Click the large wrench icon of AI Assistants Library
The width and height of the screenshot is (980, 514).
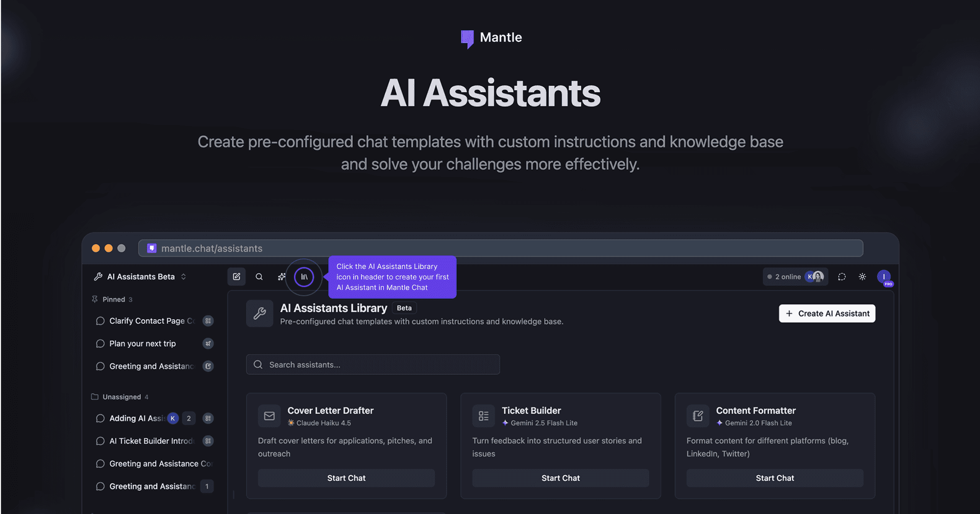pos(260,313)
